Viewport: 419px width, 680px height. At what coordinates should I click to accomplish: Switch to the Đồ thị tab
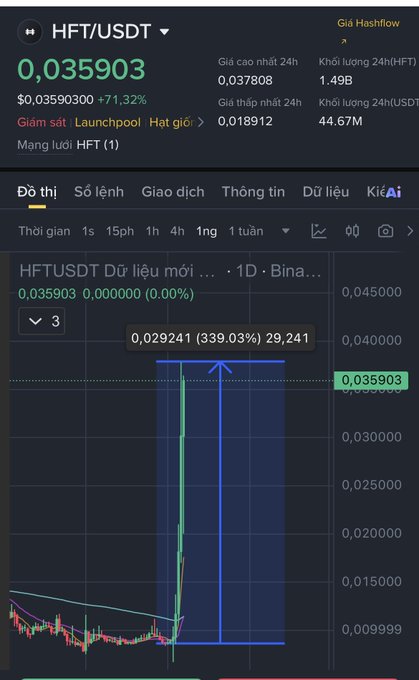[x=37, y=192]
